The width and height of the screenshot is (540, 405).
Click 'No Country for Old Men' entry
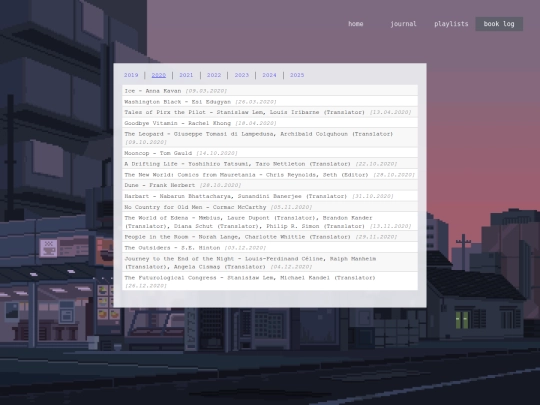pyautogui.click(x=270, y=207)
